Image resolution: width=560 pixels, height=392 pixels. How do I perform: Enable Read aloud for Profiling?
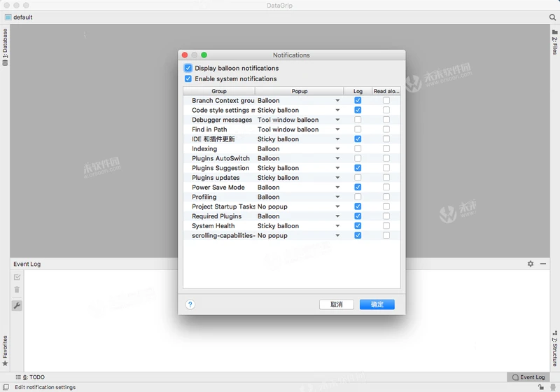[386, 197]
